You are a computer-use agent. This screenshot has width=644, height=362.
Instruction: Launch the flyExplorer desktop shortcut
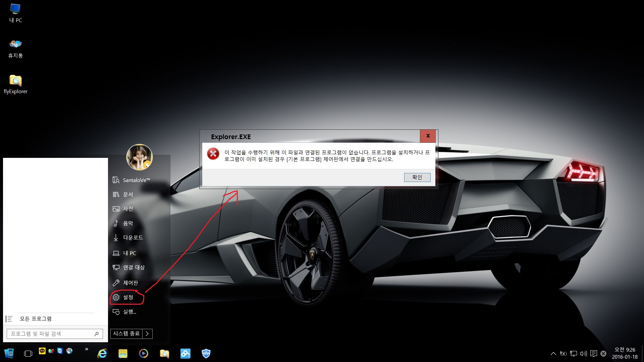(x=15, y=84)
